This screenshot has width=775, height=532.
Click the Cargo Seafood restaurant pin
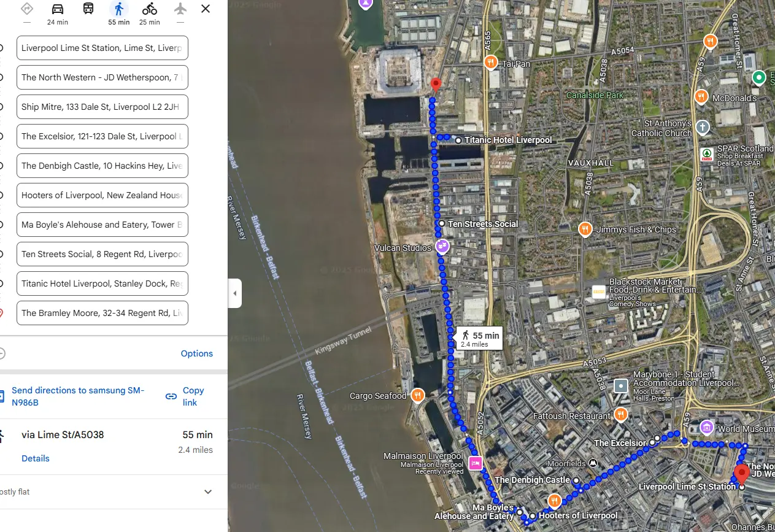(417, 395)
